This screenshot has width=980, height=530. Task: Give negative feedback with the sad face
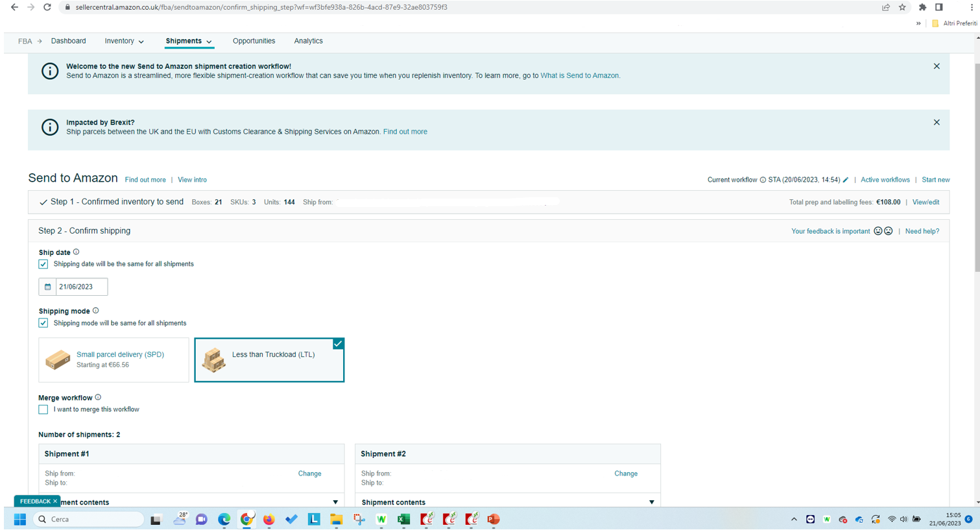[x=889, y=231]
